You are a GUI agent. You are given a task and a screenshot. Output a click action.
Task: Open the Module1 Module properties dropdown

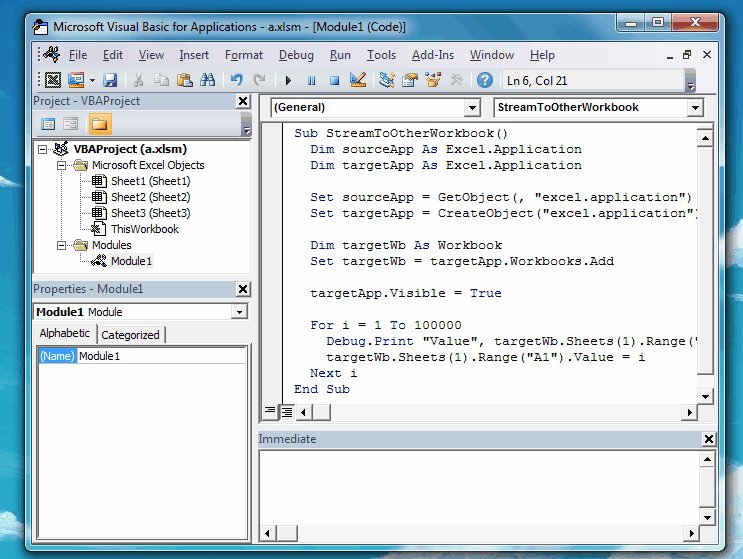pos(239,312)
